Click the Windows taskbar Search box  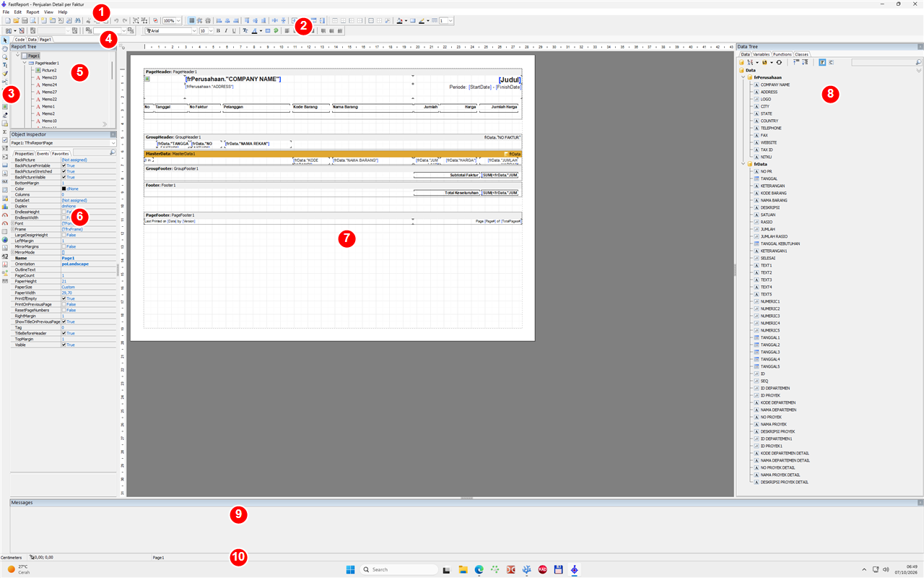(x=398, y=569)
